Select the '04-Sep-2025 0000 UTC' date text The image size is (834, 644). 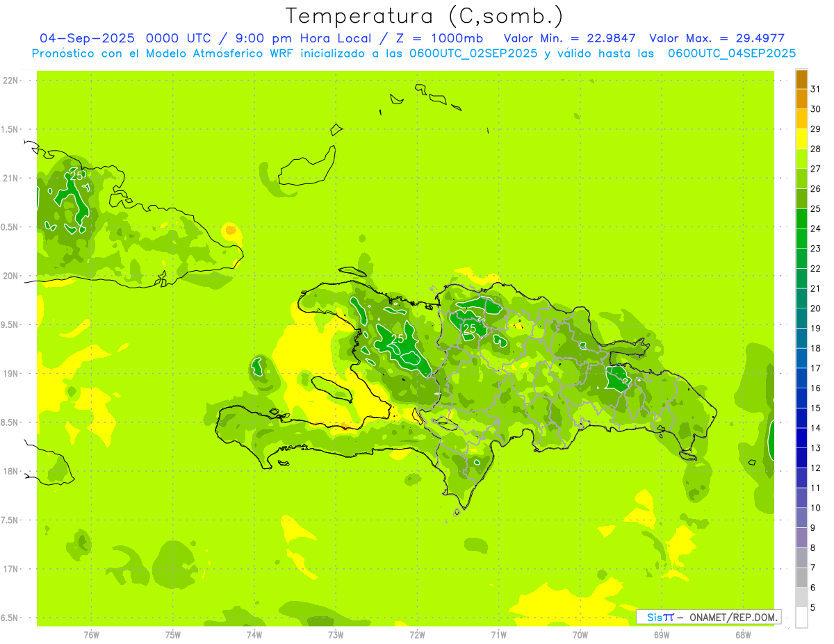[x=125, y=38]
